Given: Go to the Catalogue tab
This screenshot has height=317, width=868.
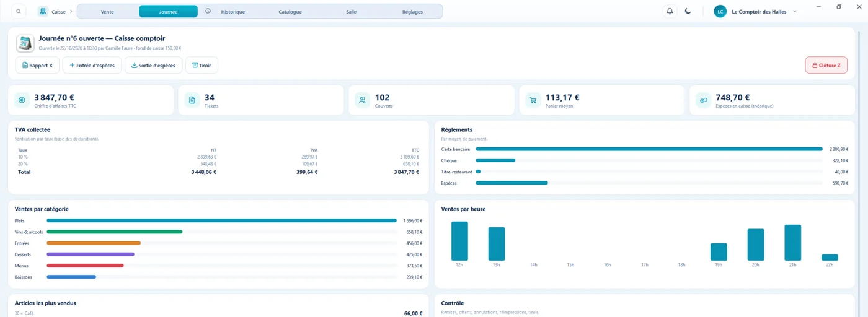Looking at the screenshot, I should point(290,12).
